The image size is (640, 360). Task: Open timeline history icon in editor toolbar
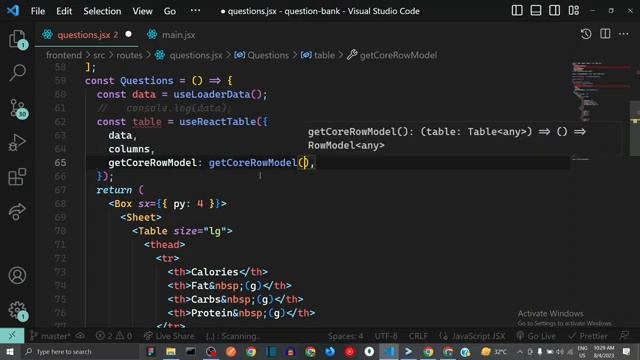586,34
